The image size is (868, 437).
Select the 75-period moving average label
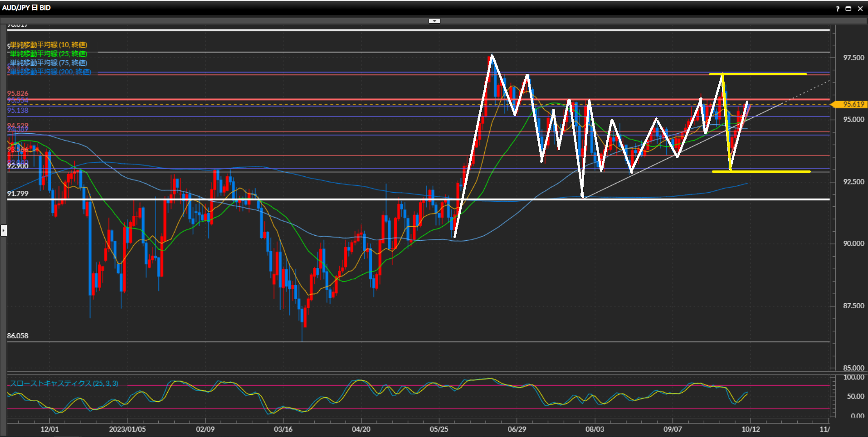point(49,63)
